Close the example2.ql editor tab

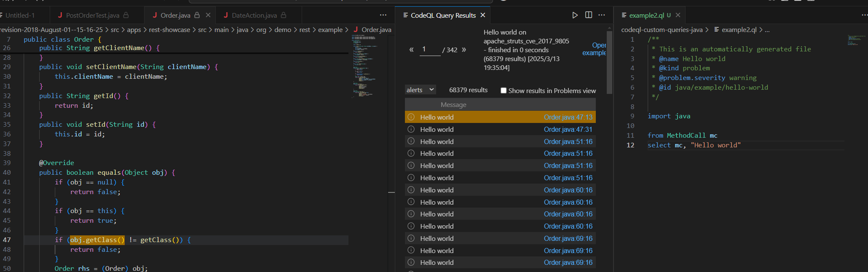point(678,15)
